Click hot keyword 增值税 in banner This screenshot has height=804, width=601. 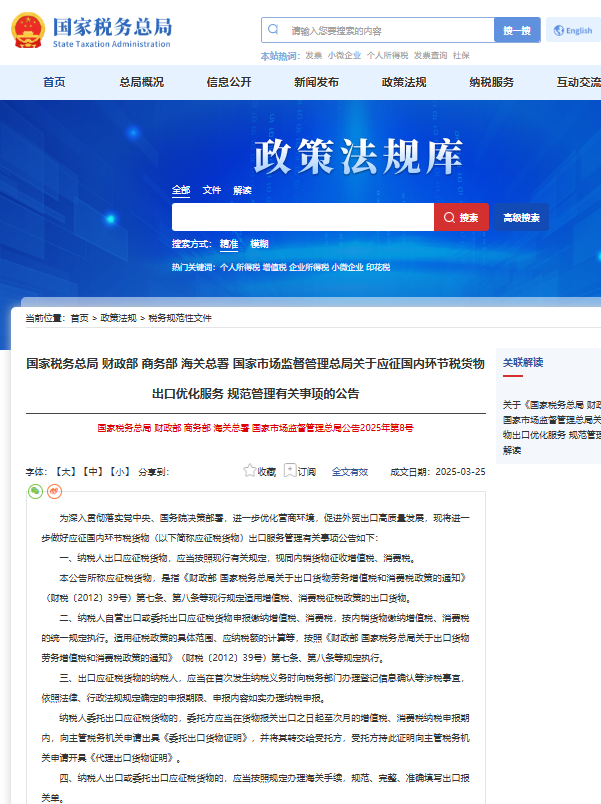click(274, 267)
